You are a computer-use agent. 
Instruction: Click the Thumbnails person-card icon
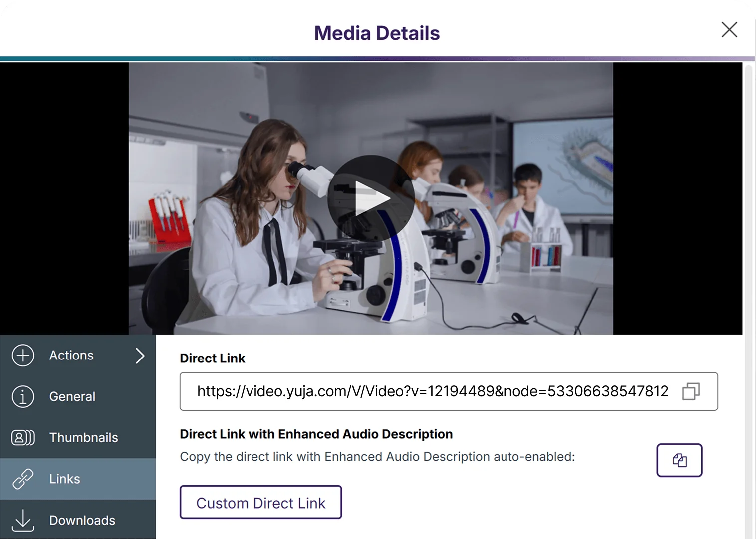[23, 438]
